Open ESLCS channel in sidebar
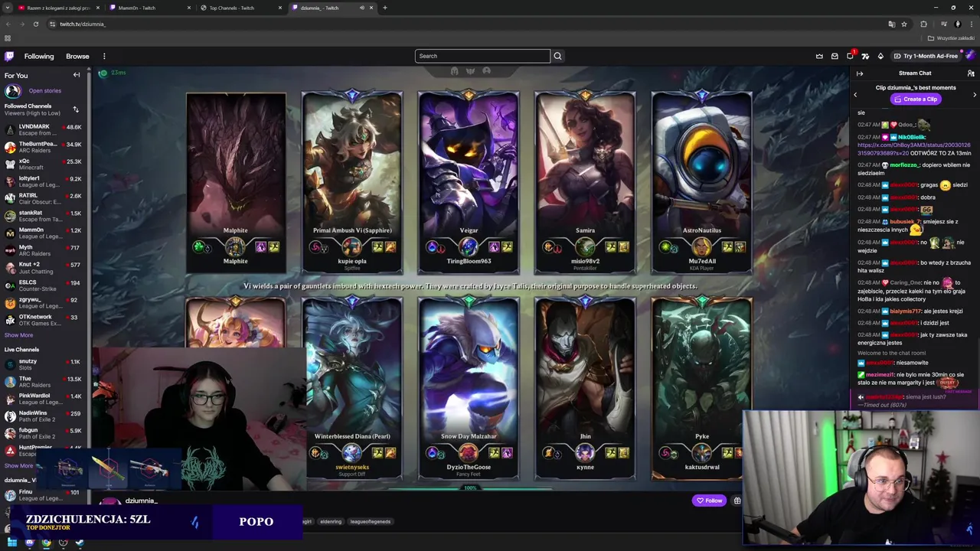Screen dimensions: 980x551 coord(44,285)
